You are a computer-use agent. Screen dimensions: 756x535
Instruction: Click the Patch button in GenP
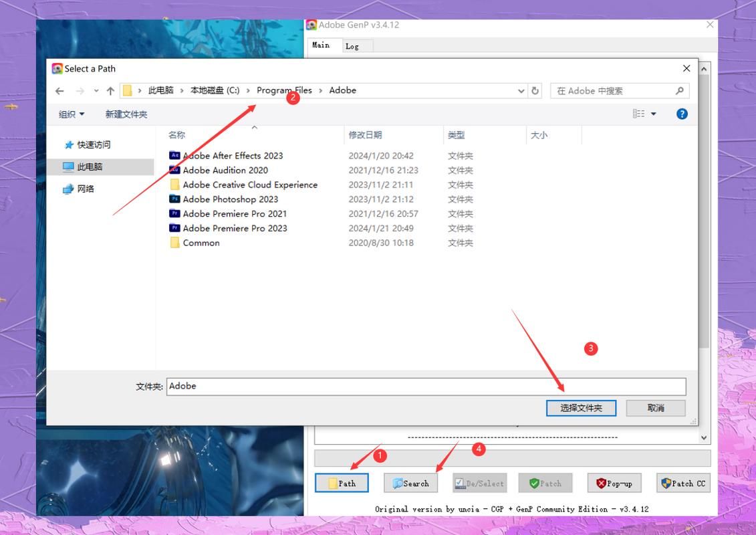tap(545, 483)
